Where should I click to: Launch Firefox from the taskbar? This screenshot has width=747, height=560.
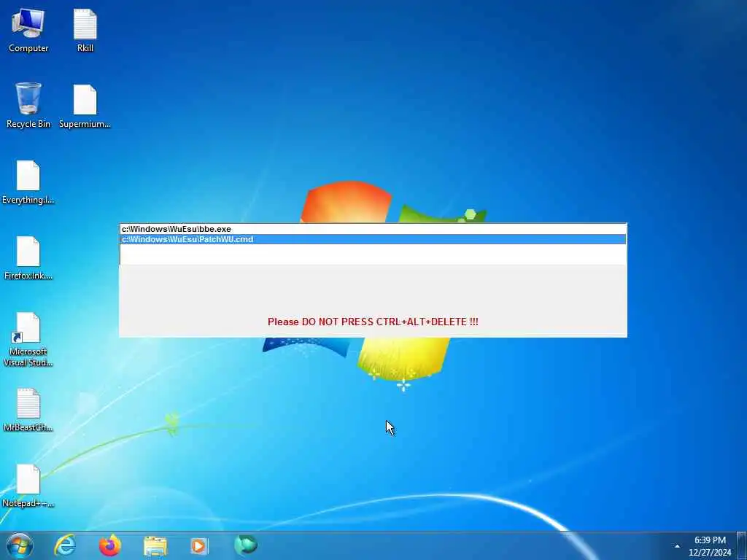(109, 545)
